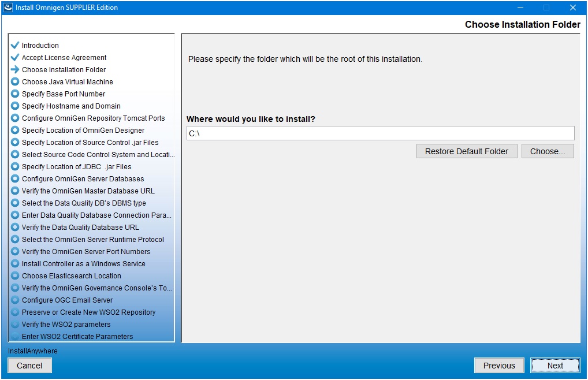
Task: Click the InstallAnywhere label
Action: [32, 351]
